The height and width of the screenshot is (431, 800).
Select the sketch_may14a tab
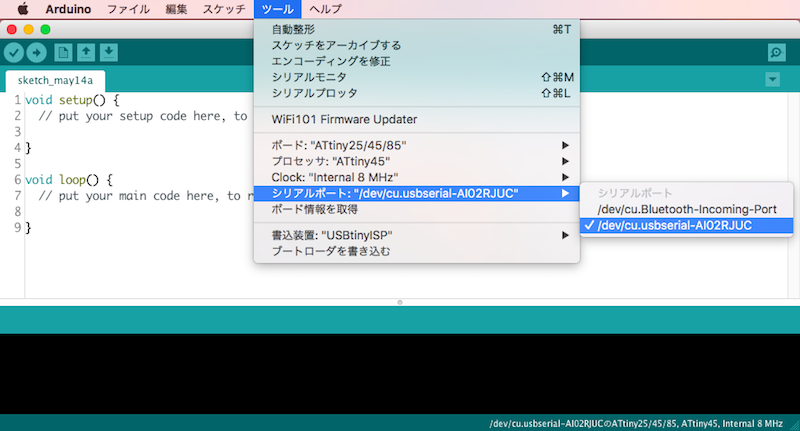pos(55,81)
